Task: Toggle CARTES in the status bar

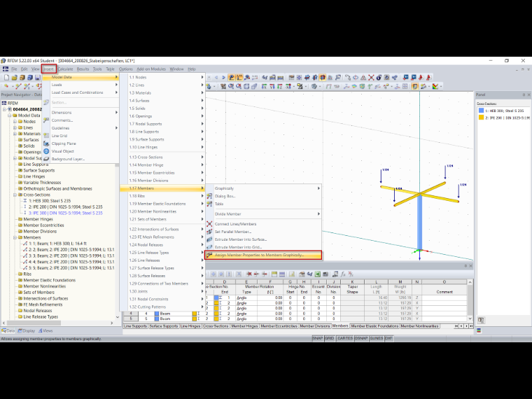Action: [x=345, y=338]
